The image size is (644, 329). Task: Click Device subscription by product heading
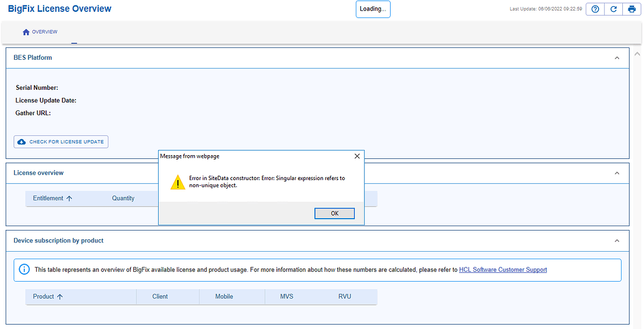[x=58, y=241]
